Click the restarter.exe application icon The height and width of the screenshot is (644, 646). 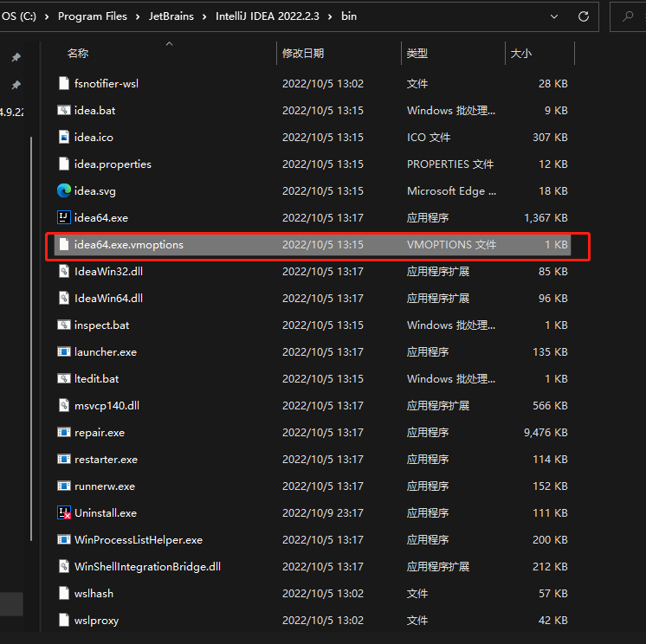coord(64,459)
